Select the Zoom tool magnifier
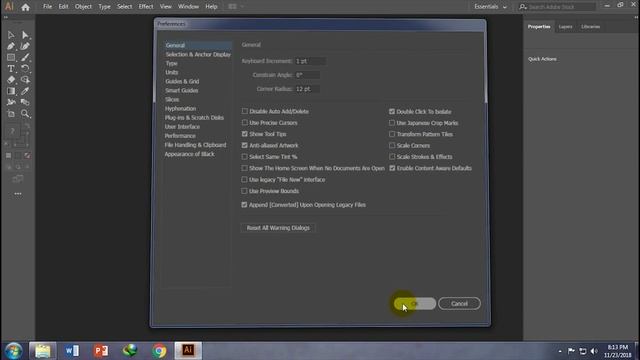 pyautogui.click(x=25, y=114)
